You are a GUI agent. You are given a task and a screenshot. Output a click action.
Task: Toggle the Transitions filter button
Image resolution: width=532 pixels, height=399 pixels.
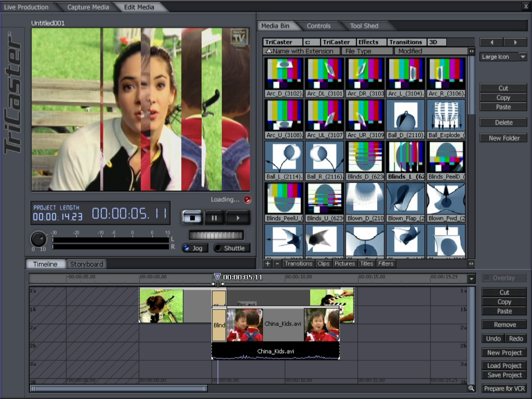coord(298,263)
